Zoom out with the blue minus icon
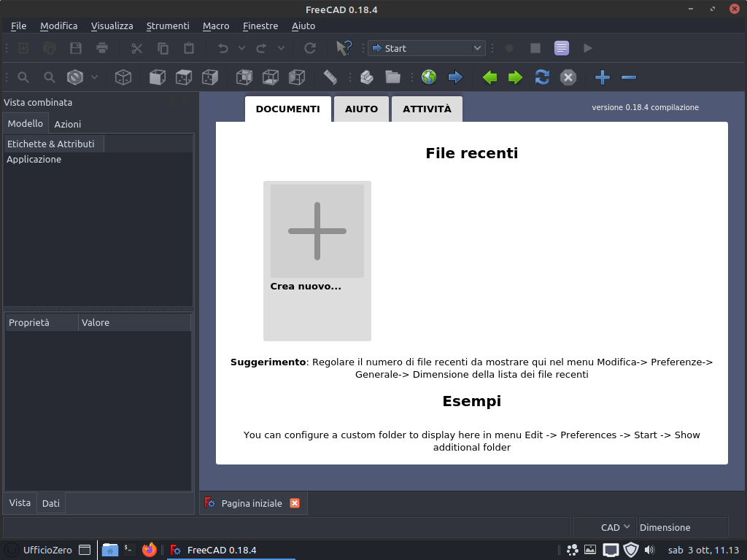Image resolution: width=747 pixels, height=560 pixels. [x=629, y=77]
